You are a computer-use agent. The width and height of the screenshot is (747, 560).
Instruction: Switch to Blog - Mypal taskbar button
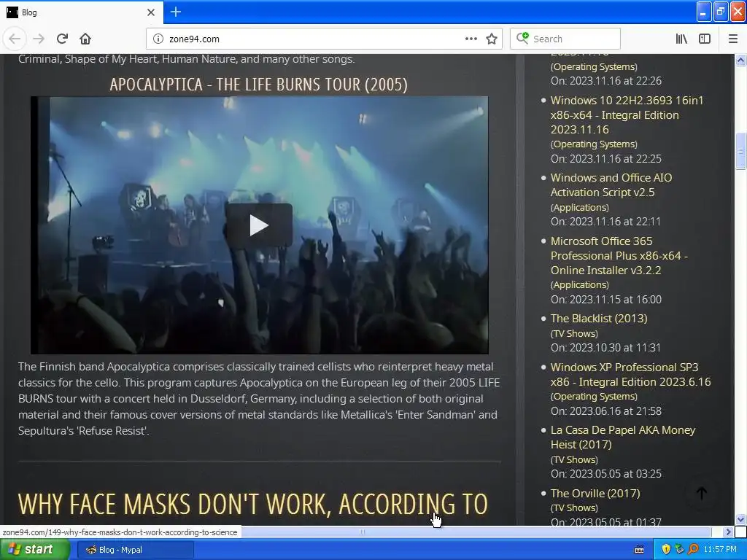coord(135,550)
